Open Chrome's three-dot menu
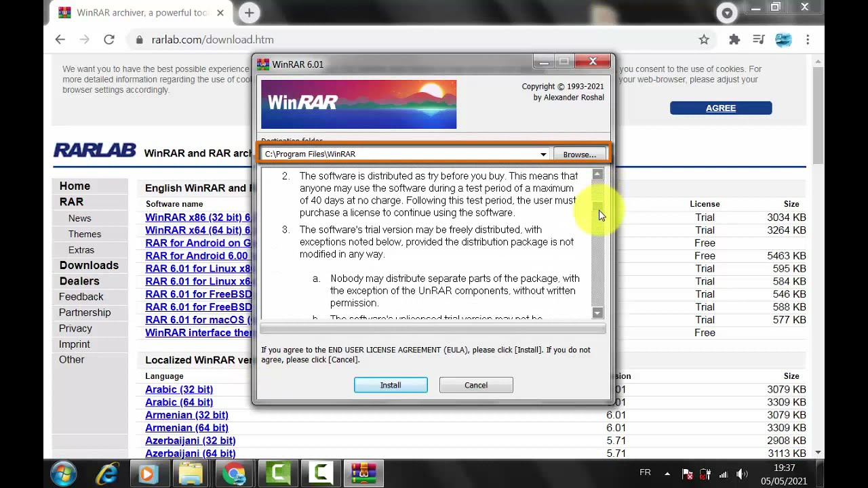868x488 pixels. point(808,40)
